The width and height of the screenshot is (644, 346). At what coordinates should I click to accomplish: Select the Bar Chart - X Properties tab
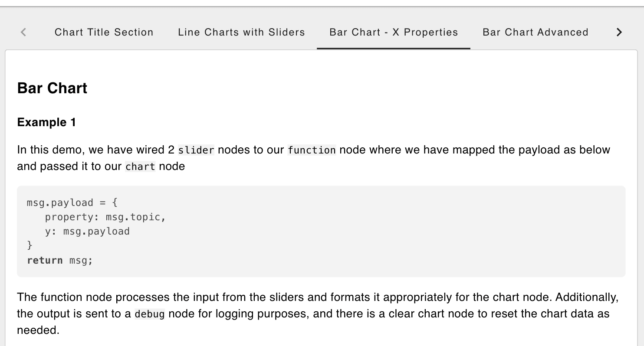coord(394,33)
